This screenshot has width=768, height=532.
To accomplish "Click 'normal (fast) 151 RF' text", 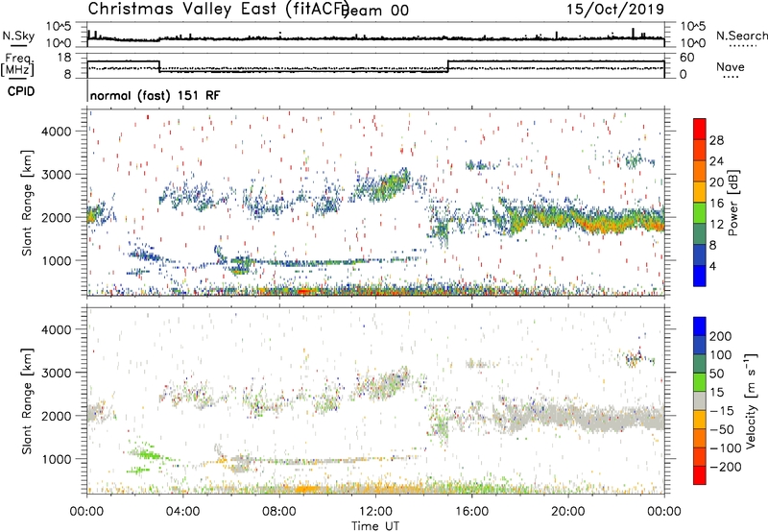I will pyautogui.click(x=156, y=95).
